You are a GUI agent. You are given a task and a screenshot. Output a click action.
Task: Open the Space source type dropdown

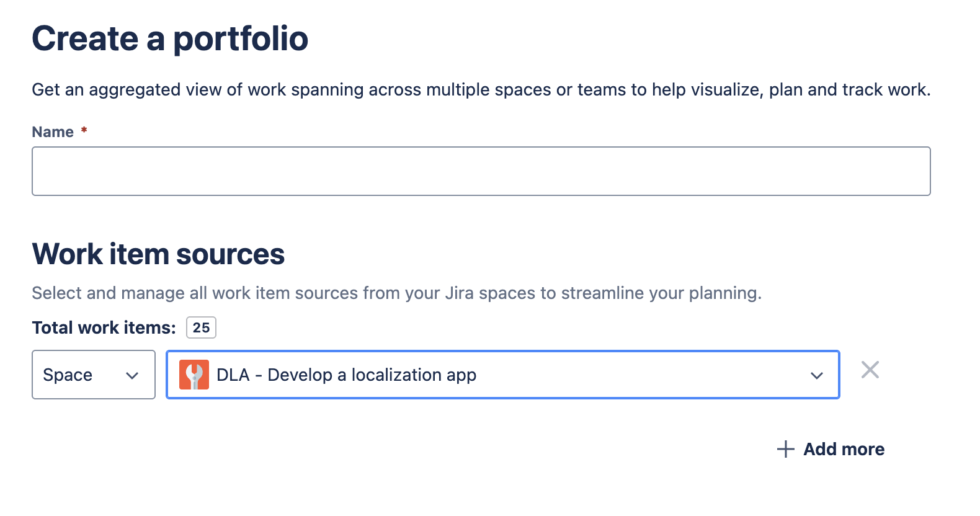point(93,375)
